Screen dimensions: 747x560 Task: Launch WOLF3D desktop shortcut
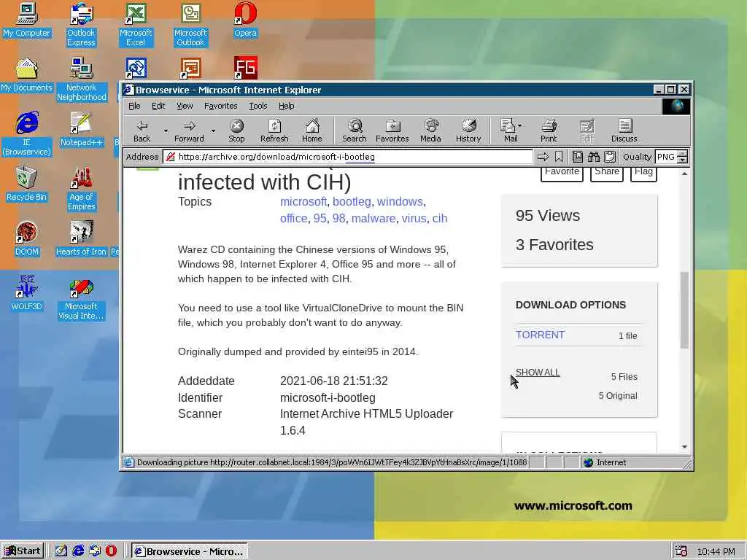pyautogui.click(x=27, y=294)
